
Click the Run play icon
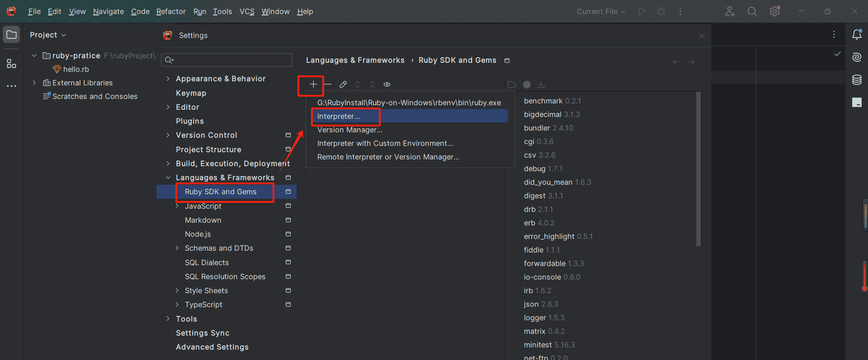[642, 11]
